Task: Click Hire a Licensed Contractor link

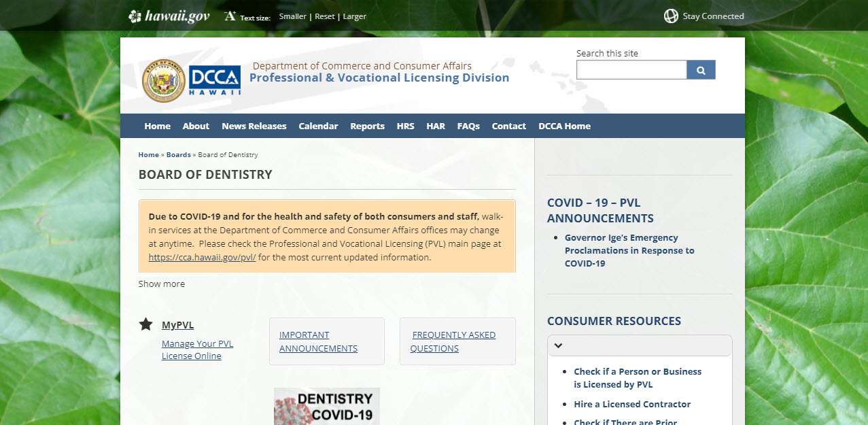Action: tap(632, 404)
